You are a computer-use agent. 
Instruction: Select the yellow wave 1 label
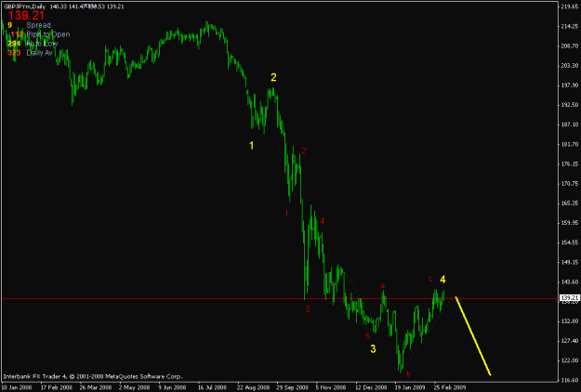[252, 146]
